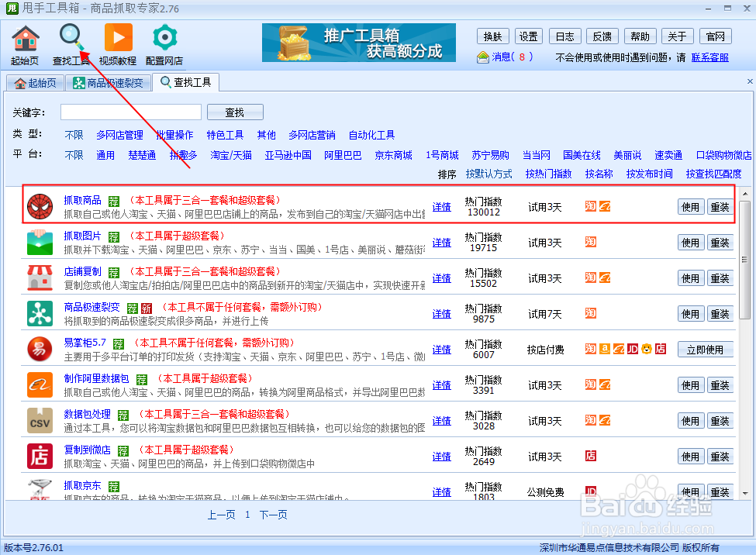Image resolution: width=756 pixels, height=555 pixels.
Task: Go to 上一页 previous page
Action: pos(221,515)
